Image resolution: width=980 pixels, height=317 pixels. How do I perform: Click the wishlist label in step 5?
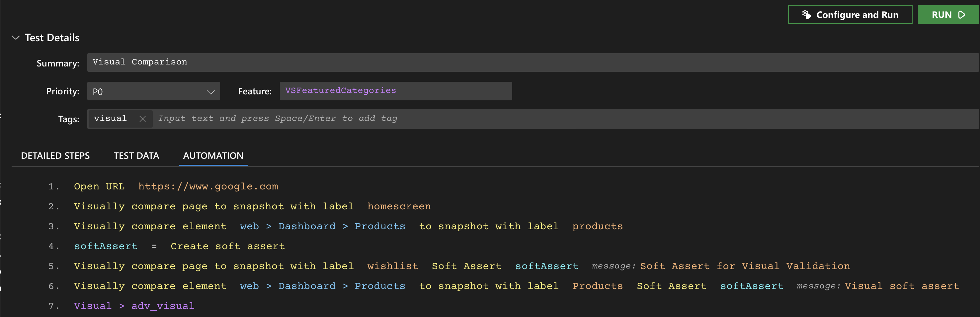(393, 266)
